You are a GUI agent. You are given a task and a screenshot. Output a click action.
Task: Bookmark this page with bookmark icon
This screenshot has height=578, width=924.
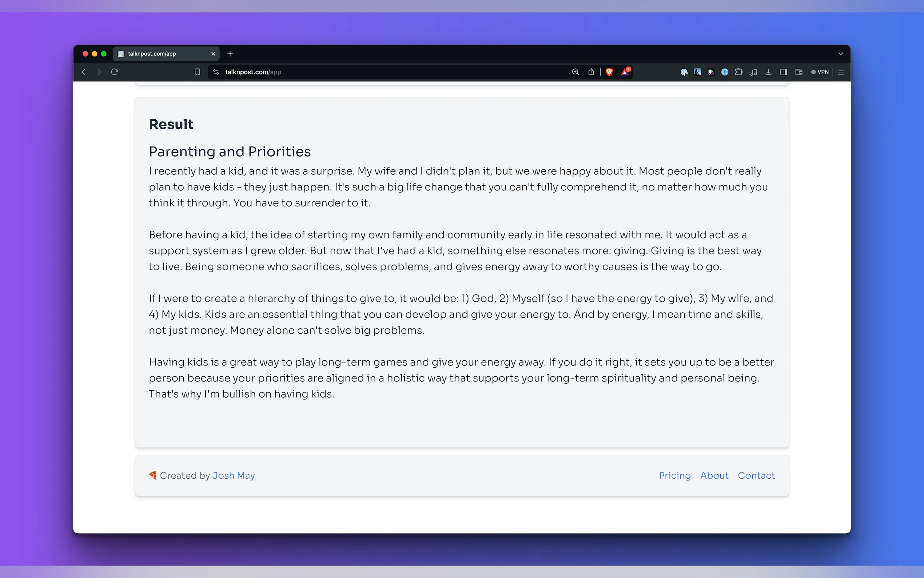[x=197, y=72]
